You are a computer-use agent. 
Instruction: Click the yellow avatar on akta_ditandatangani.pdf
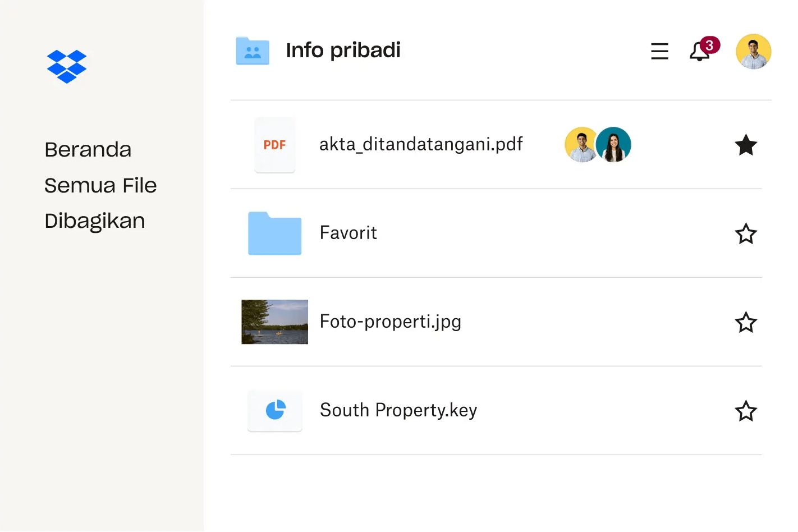[580, 144]
